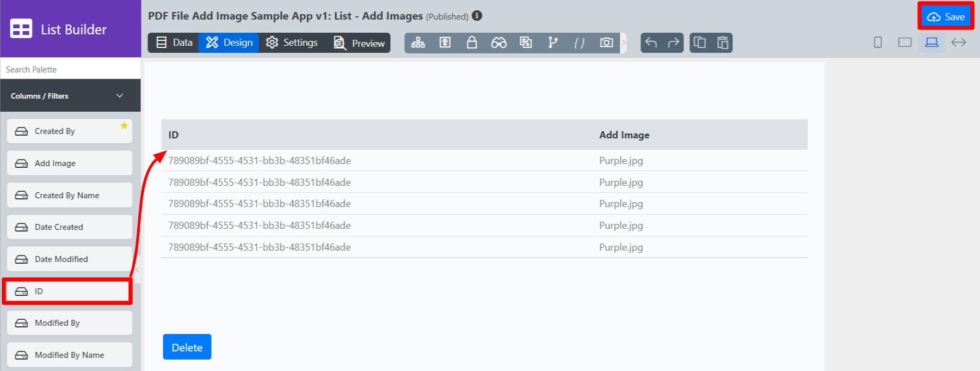Viewport: 980px width, 371px height.
Task: Open the translation language icon
Action: click(x=526, y=42)
